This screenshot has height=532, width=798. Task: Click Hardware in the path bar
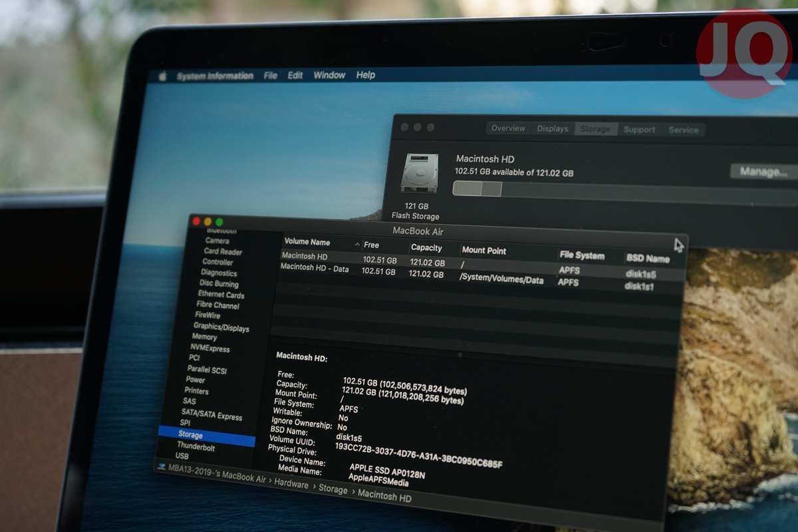pos(291,484)
